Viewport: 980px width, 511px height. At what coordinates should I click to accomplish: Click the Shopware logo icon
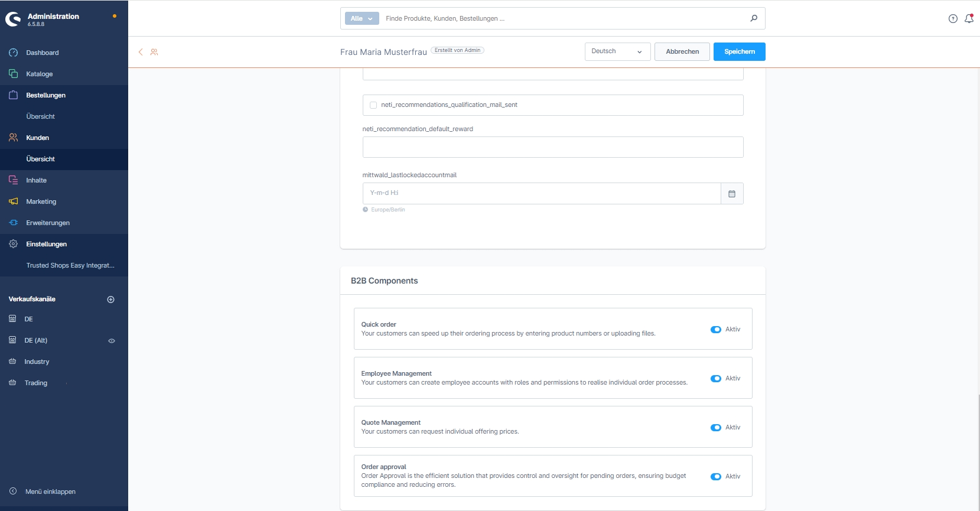click(x=13, y=19)
